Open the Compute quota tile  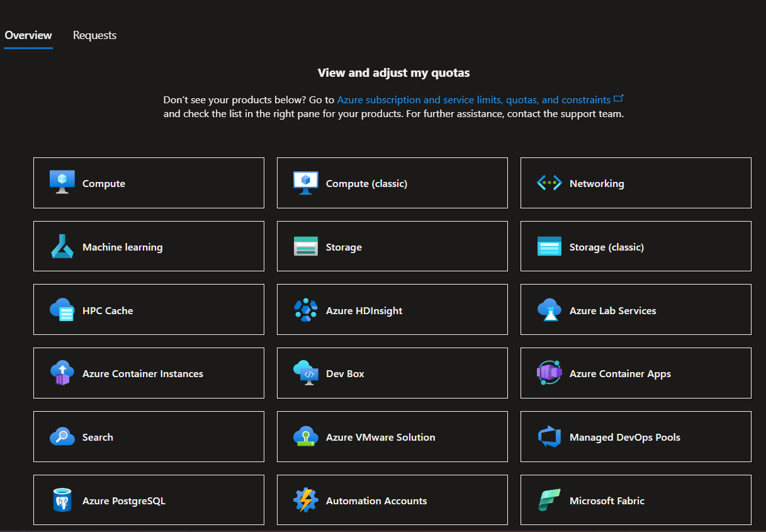click(149, 183)
